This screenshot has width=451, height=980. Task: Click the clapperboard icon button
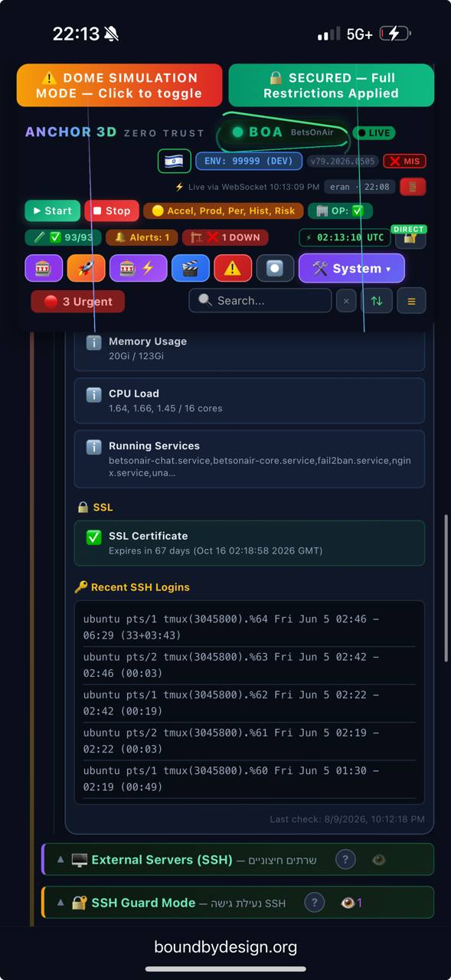coord(191,269)
